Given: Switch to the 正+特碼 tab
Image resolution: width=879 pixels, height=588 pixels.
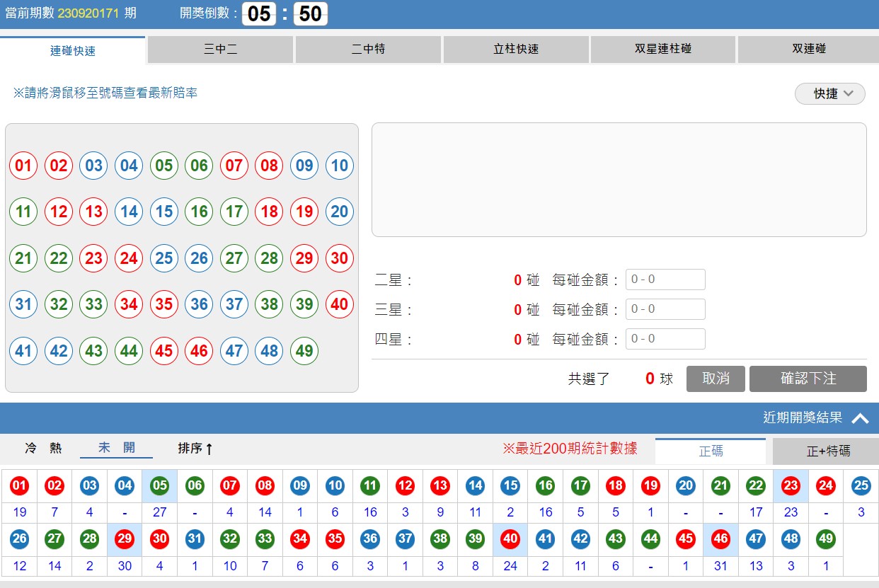Looking at the screenshot, I should click(825, 451).
